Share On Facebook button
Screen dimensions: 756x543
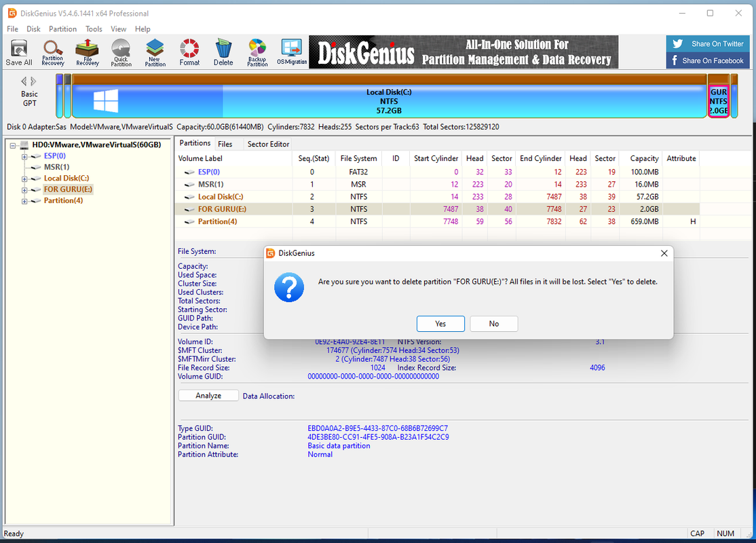[708, 60]
